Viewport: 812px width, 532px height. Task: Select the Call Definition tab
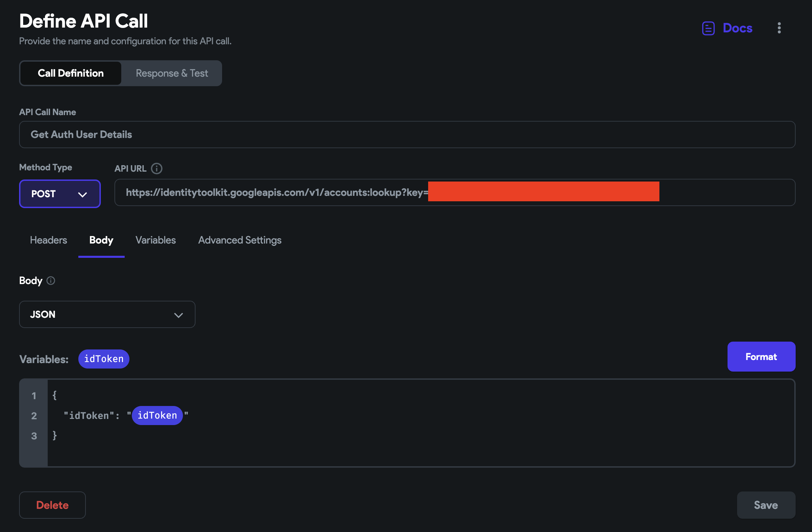point(70,73)
